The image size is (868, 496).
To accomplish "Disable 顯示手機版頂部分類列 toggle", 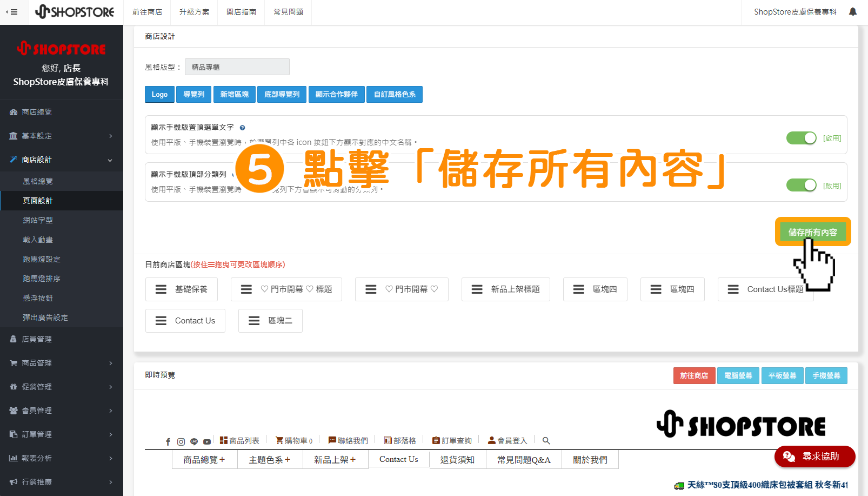I will [x=801, y=184].
